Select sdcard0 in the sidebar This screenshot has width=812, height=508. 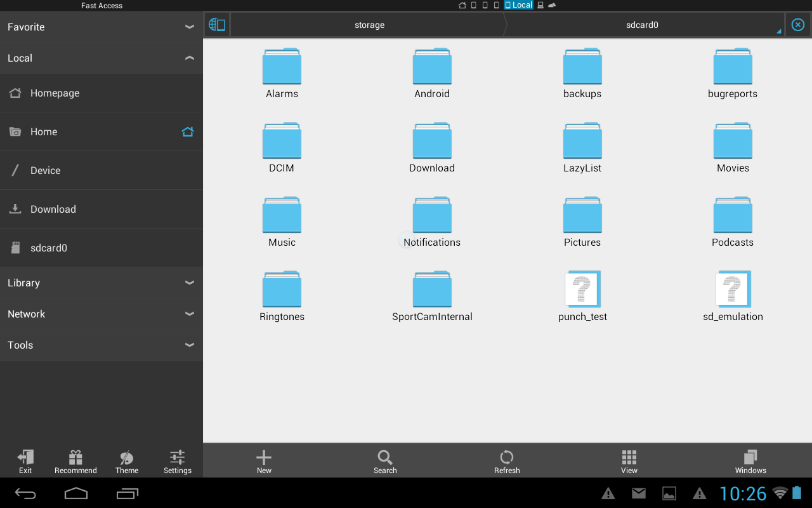click(49, 248)
